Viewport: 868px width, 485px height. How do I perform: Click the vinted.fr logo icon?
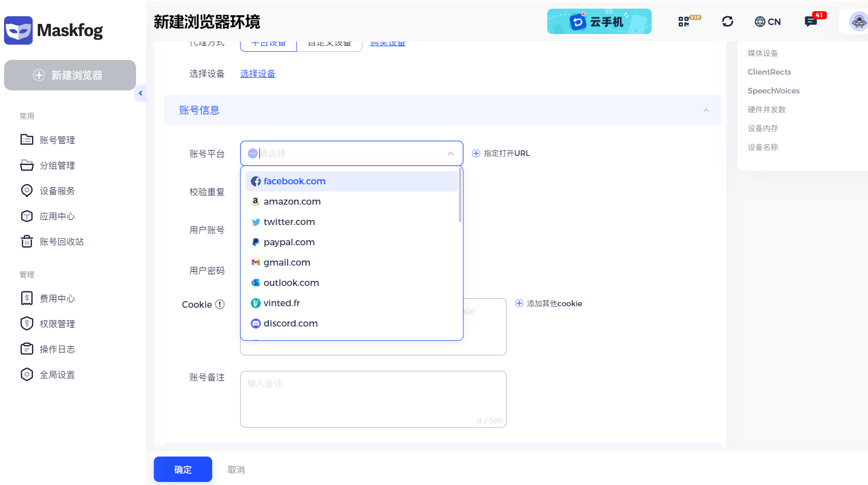coord(256,303)
